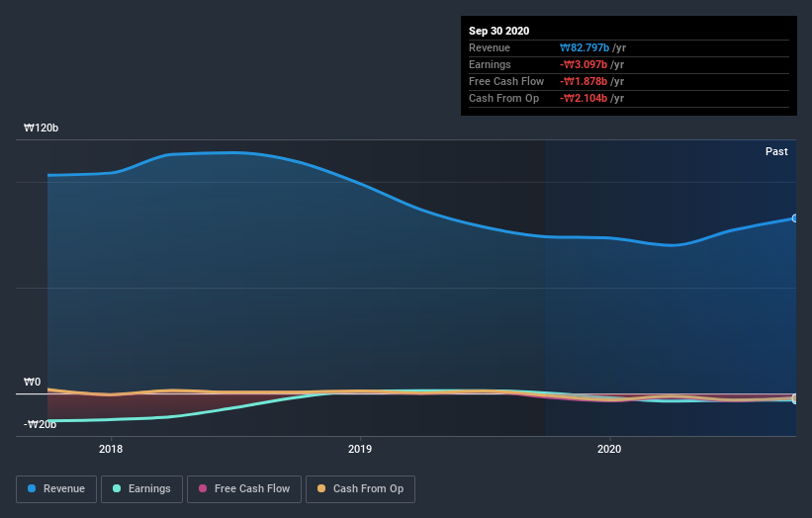The image size is (812, 518).
Task: Click the -₩20b axis label
Action: [x=40, y=424]
